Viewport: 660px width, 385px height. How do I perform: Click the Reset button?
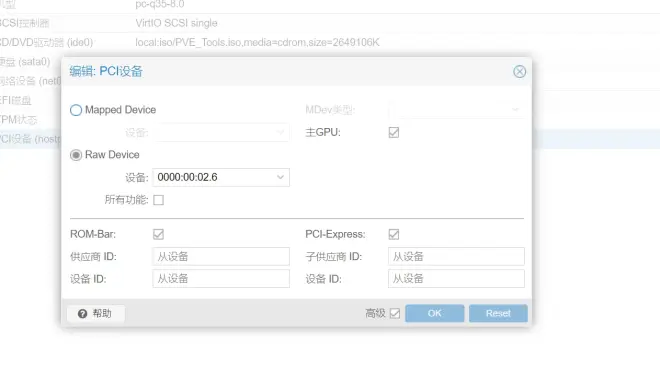click(x=498, y=313)
